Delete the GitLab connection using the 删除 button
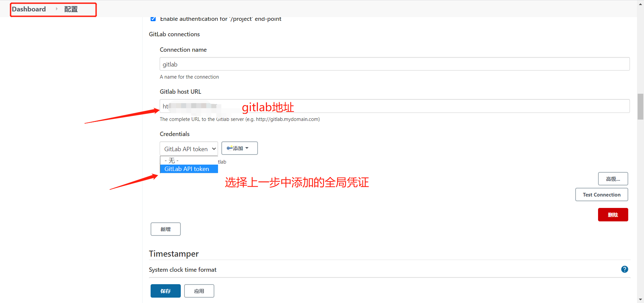This screenshot has height=303, width=644. pyautogui.click(x=613, y=215)
